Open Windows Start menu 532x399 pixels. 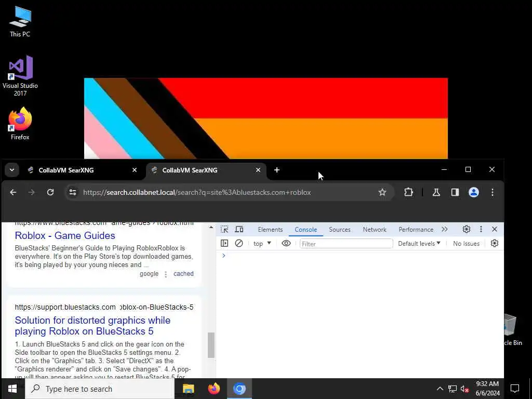click(12, 389)
